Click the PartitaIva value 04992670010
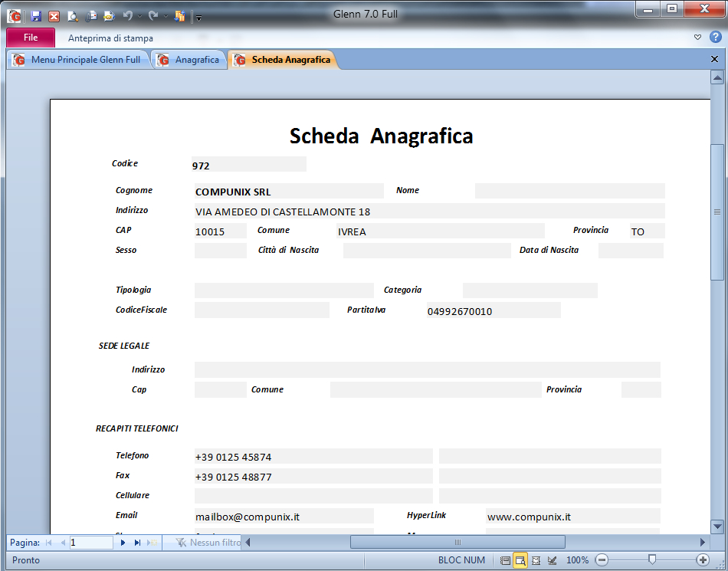Screen dimensions: 728x571 tap(460, 311)
